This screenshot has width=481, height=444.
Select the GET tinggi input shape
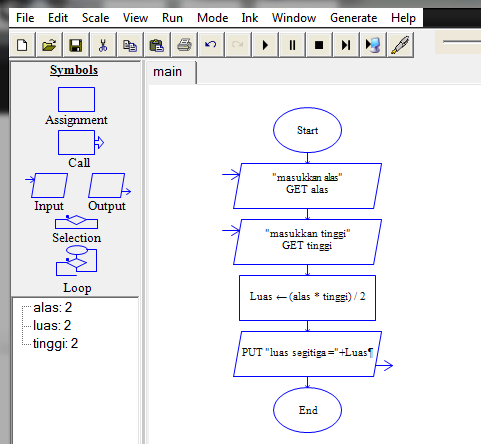(307, 242)
